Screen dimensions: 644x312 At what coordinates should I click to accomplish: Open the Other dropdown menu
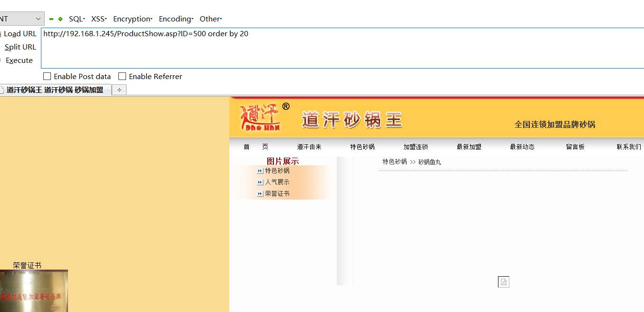coord(211,19)
